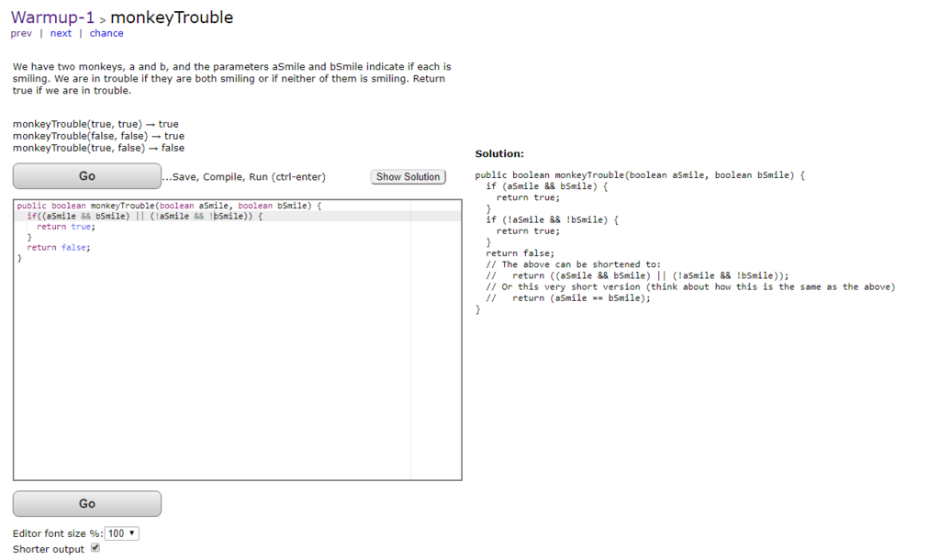Viewport: 940px width, 560px height.
Task: Go to the prev problem
Action: tap(21, 34)
